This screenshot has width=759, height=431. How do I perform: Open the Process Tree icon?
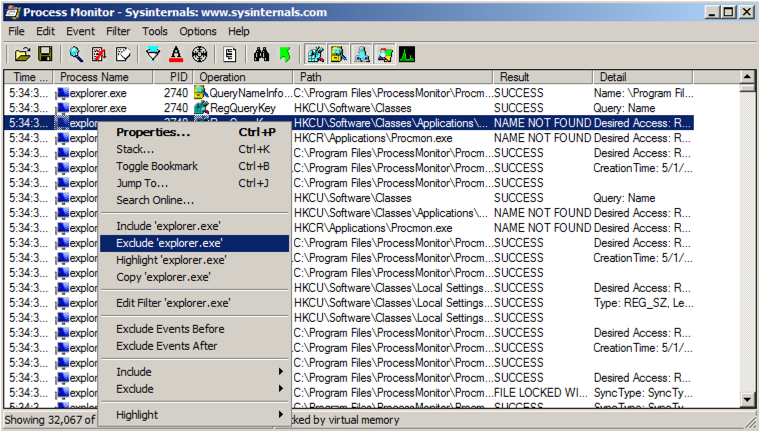[230, 54]
